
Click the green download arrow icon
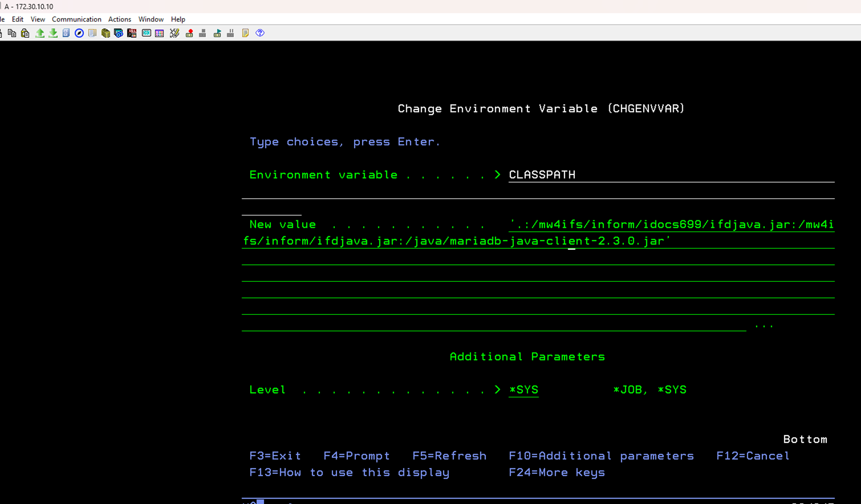click(x=53, y=33)
